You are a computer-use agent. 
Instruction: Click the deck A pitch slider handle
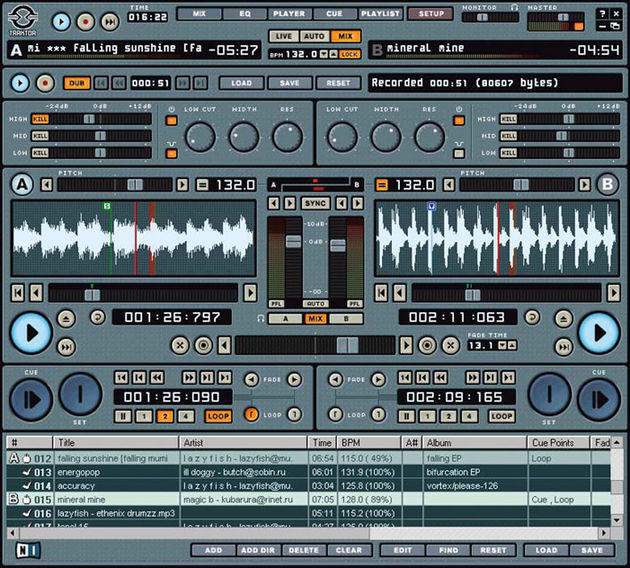click(x=135, y=185)
